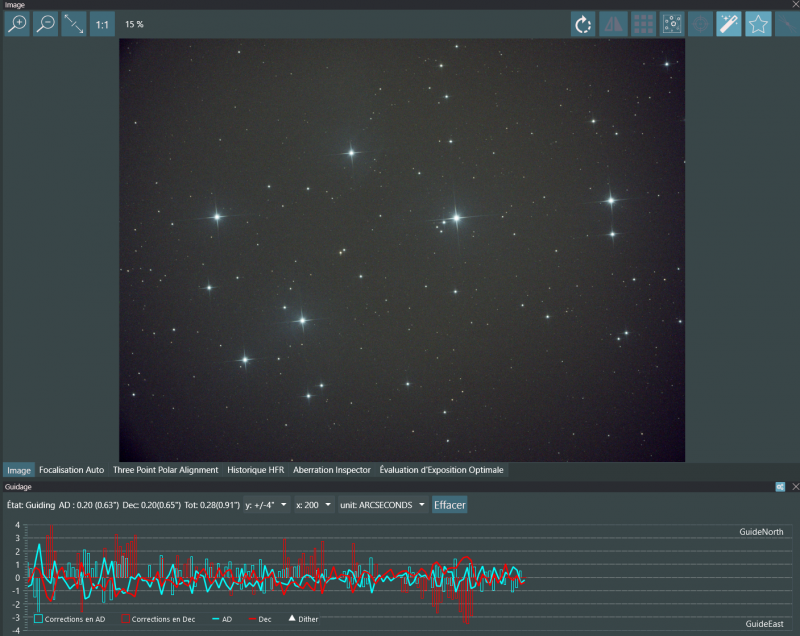Open the x: 200 range dropdown

tap(314, 505)
